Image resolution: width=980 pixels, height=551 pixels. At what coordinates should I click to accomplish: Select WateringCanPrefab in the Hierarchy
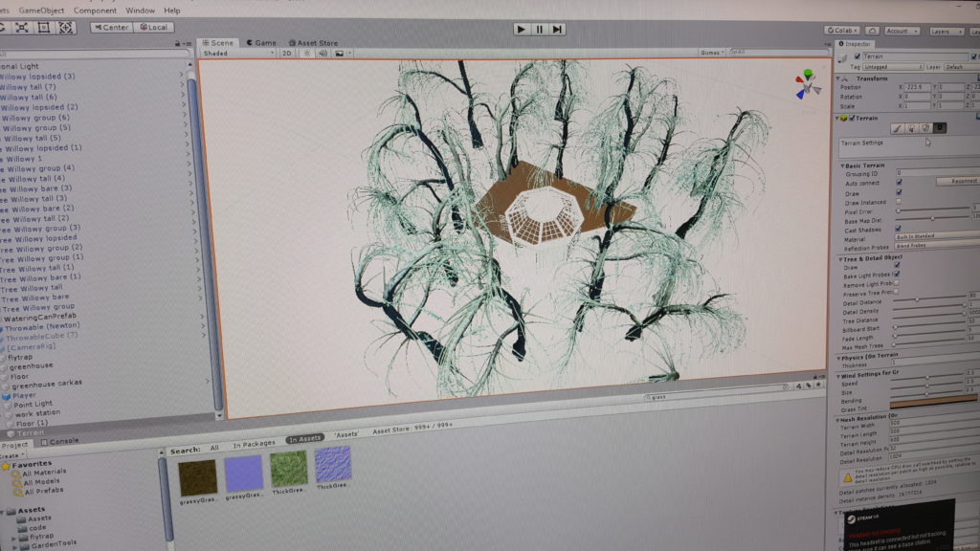coord(40,318)
